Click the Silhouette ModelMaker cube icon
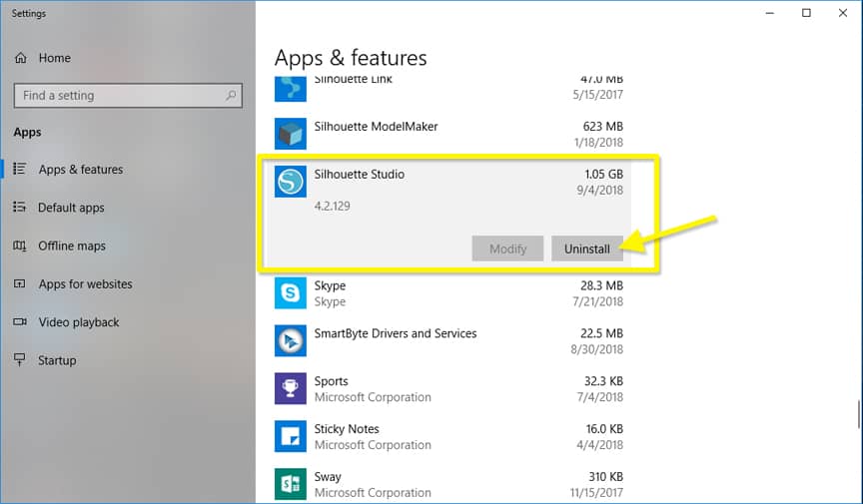 291,133
